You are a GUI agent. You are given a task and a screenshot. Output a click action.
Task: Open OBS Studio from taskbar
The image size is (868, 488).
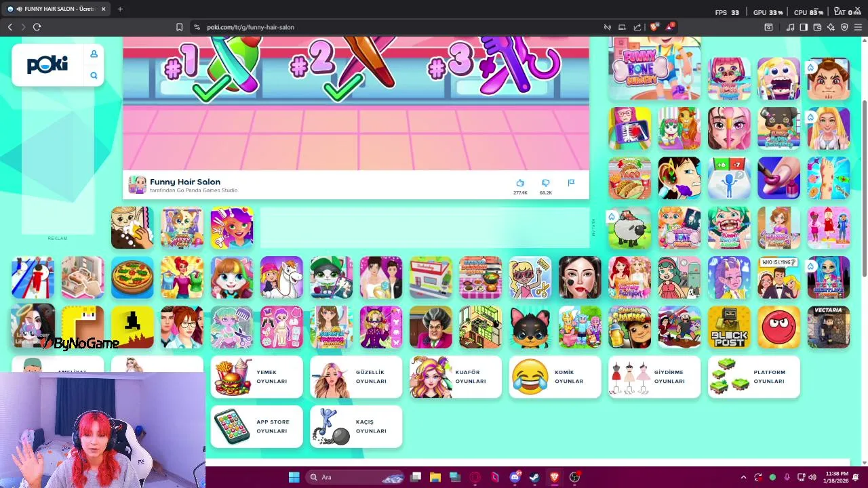click(x=574, y=477)
